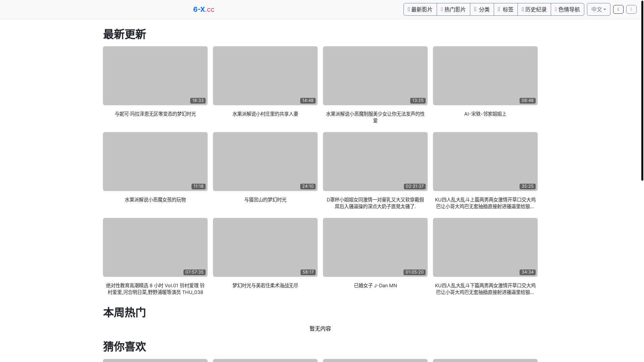The width and height of the screenshot is (644, 362).
Task: Open the video thumbnail with duration 02:31:37
Action: click(x=375, y=162)
